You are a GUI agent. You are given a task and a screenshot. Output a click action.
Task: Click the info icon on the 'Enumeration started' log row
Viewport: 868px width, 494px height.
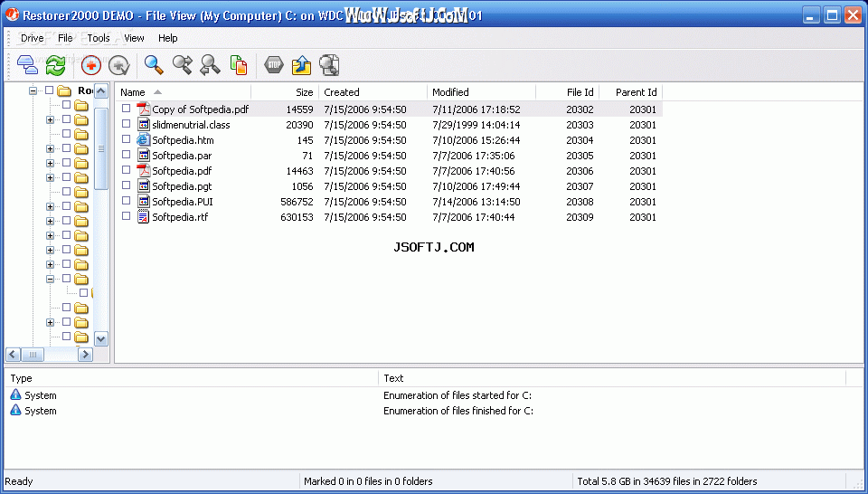click(15, 394)
